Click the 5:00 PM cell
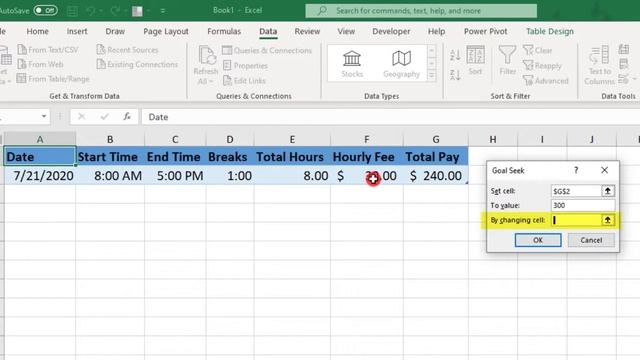 click(175, 176)
